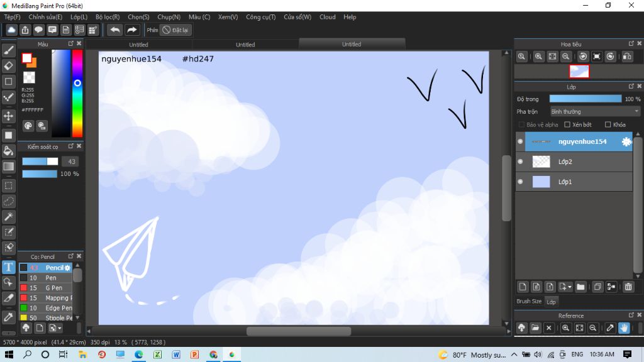Open the add brush dropdown in brush panel
This screenshot has height=362, width=644.
(x=60, y=328)
